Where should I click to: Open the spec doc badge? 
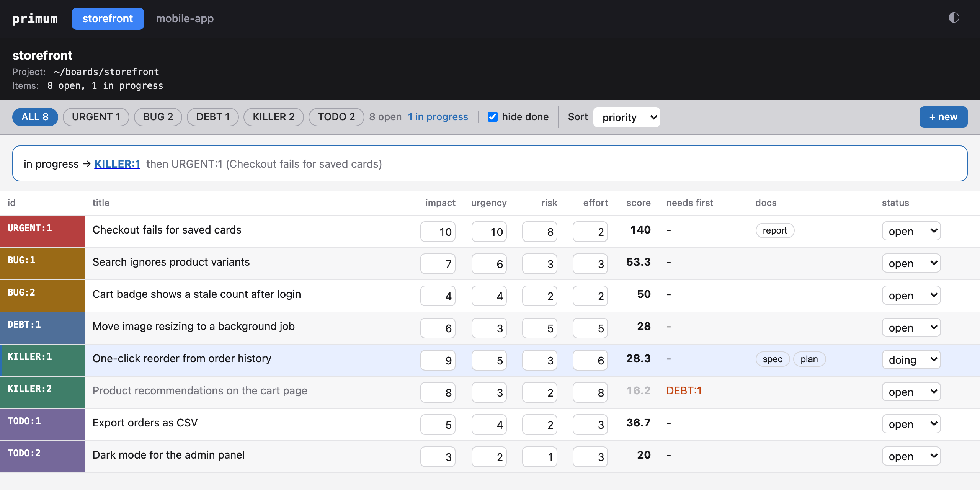[772, 359]
